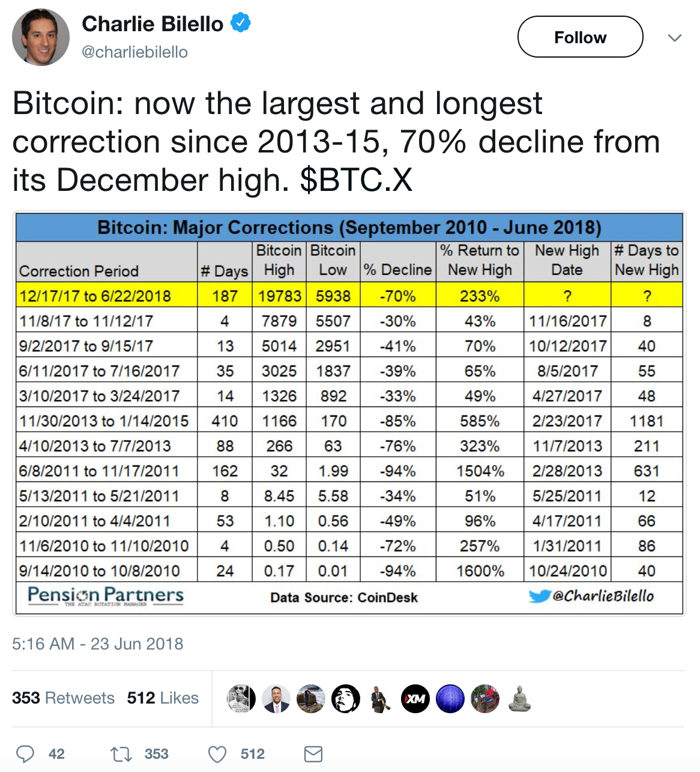700x772 pixels.
Task: Click Charlie Bilello's profile photo
Action: (41, 37)
